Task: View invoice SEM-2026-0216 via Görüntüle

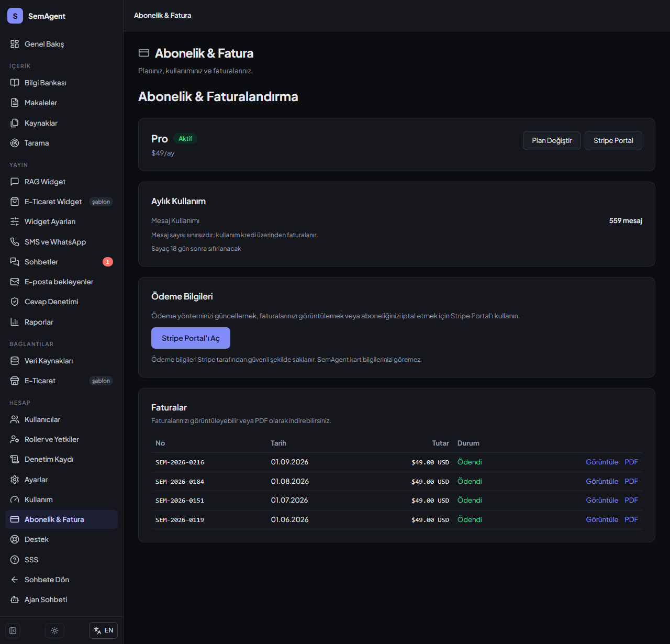Action: click(602, 462)
